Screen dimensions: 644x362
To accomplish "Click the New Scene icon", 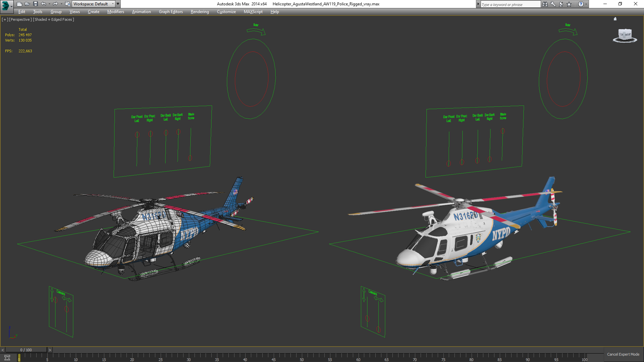I will 19,4.
